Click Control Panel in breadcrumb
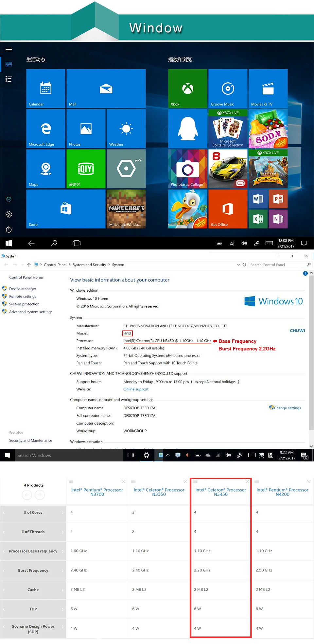 [x=55, y=265]
